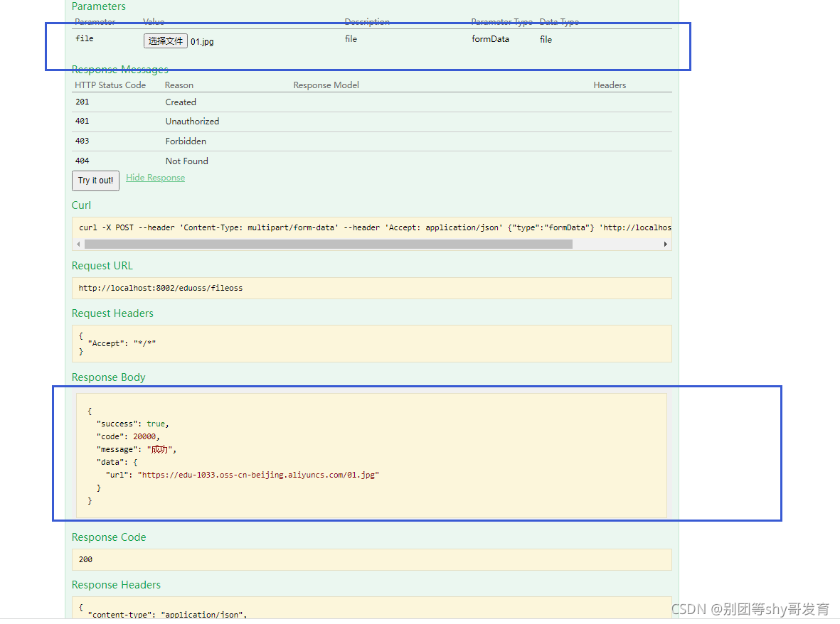840x624 pixels.
Task: Click the Response Code value 200
Action: coord(86,559)
